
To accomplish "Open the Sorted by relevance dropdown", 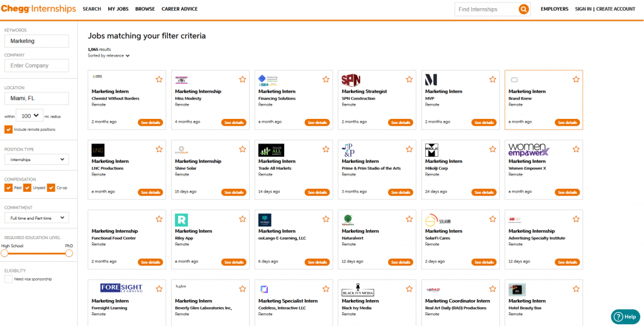I will [x=109, y=55].
